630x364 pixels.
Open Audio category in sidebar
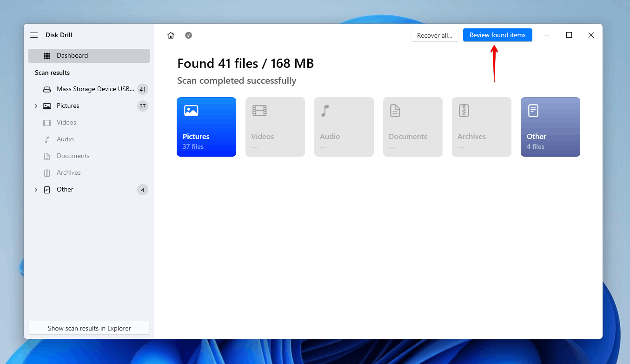[89, 139]
